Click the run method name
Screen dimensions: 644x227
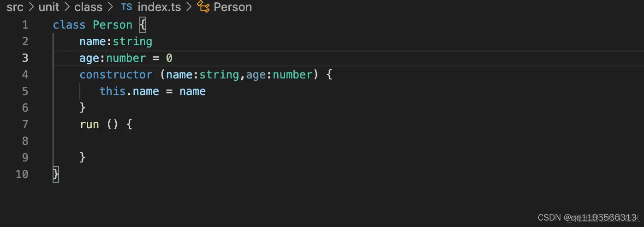[x=89, y=125]
